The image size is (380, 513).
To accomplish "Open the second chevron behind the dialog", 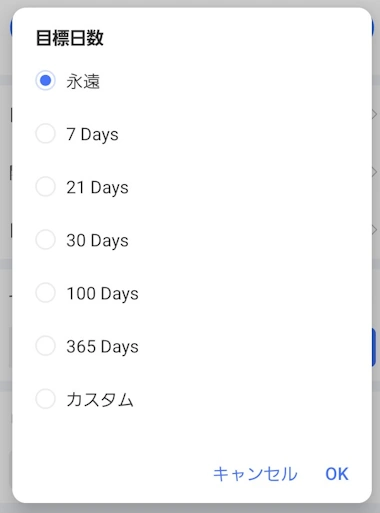I will (375, 172).
